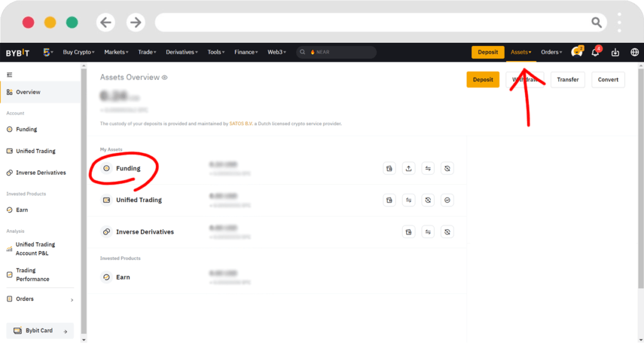The width and height of the screenshot is (644, 343).
Task: Click the browser address bar
Action: point(380,22)
